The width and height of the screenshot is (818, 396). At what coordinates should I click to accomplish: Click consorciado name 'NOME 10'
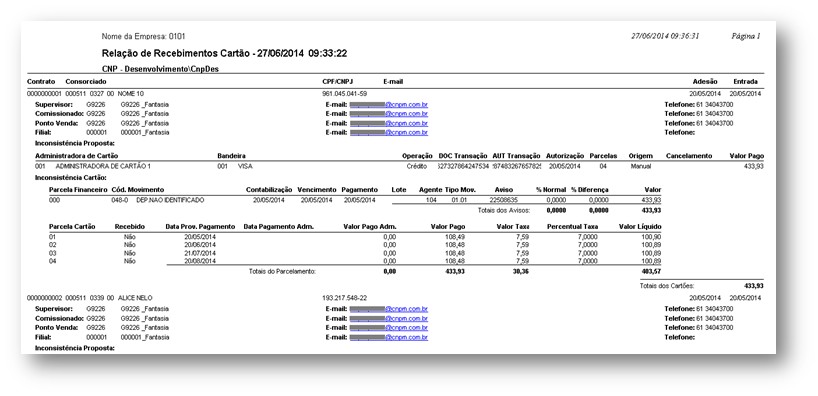[130, 94]
